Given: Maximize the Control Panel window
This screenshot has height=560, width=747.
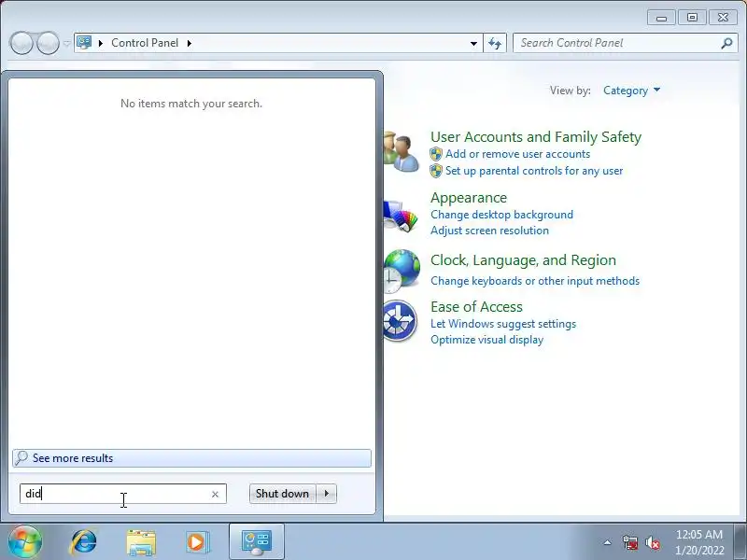Looking at the screenshot, I should 692,18.
